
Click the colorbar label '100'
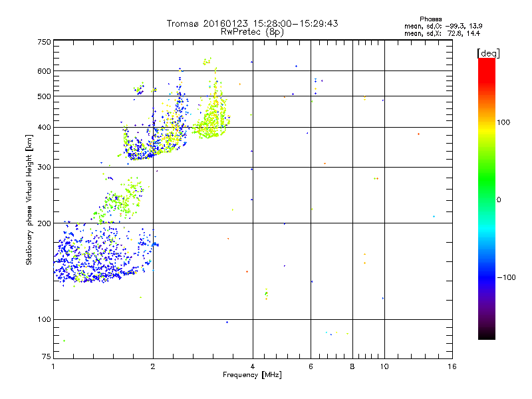point(503,122)
